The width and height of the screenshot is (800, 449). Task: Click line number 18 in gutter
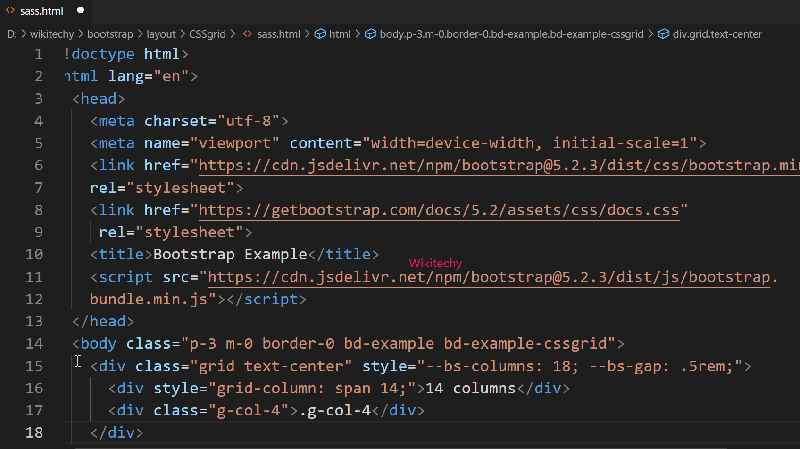pyautogui.click(x=34, y=433)
